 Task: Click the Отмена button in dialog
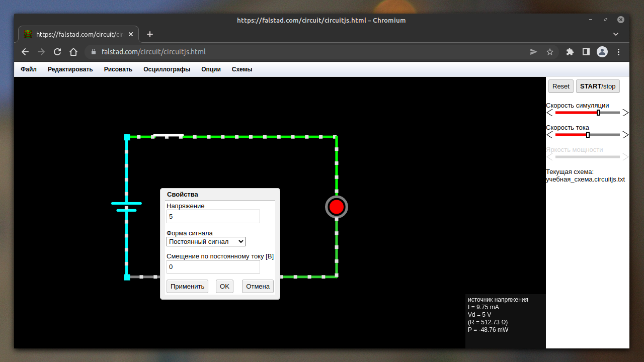(258, 287)
